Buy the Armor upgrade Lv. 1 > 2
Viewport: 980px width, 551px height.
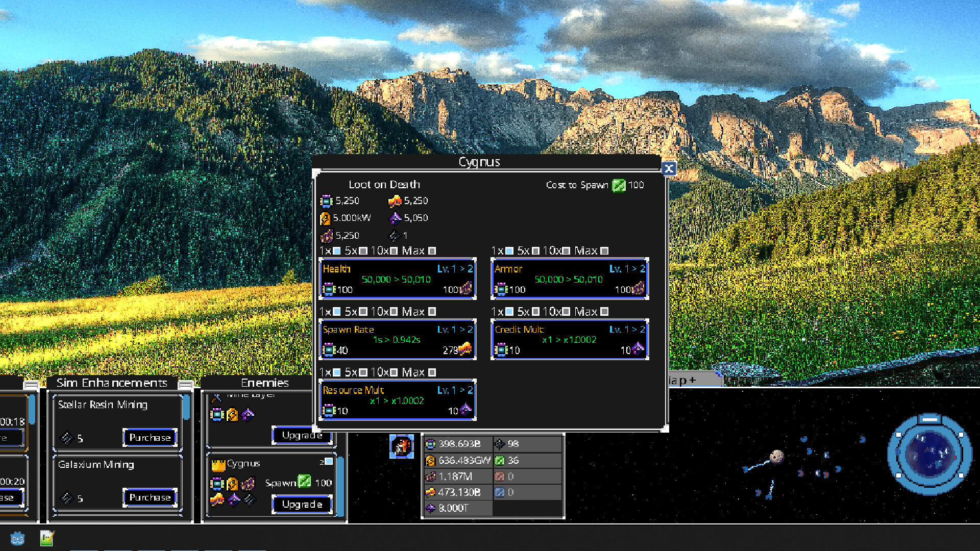570,279
